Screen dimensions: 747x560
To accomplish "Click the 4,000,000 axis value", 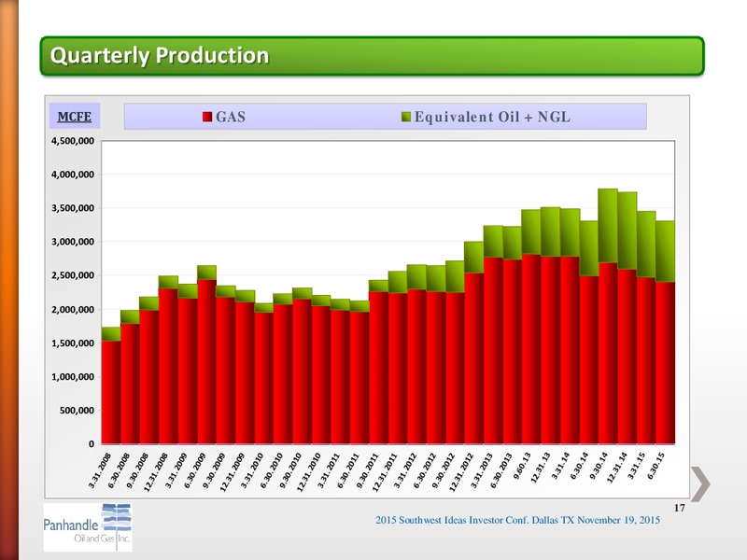I will pos(73,175).
